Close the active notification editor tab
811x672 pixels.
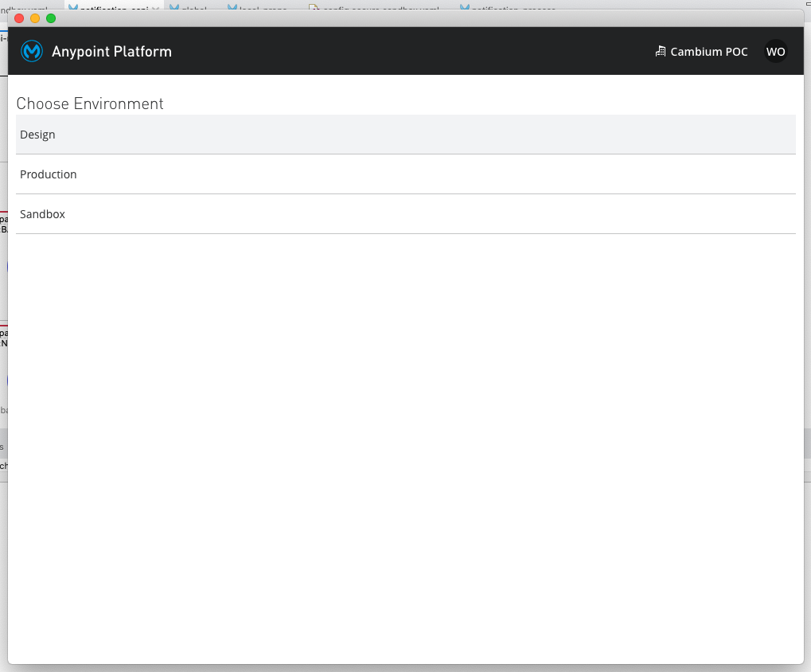155,6
